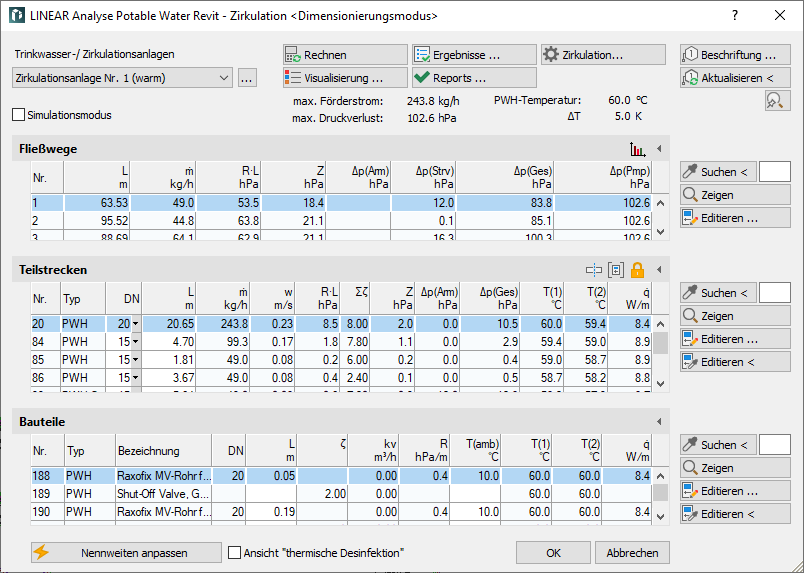The height and width of the screenshot is (573, 804).
Task: Open Visualisierung options
Action: 345,77
